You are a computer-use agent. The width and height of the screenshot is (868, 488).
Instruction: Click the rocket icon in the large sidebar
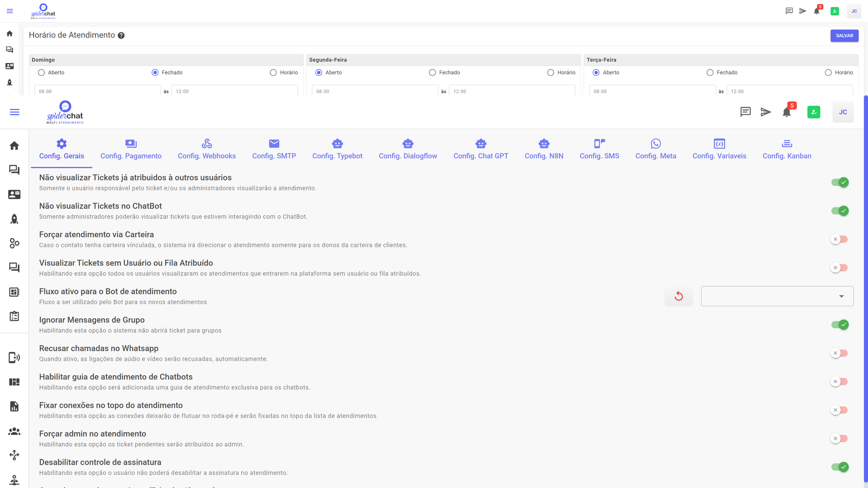[x=15, y=219]
